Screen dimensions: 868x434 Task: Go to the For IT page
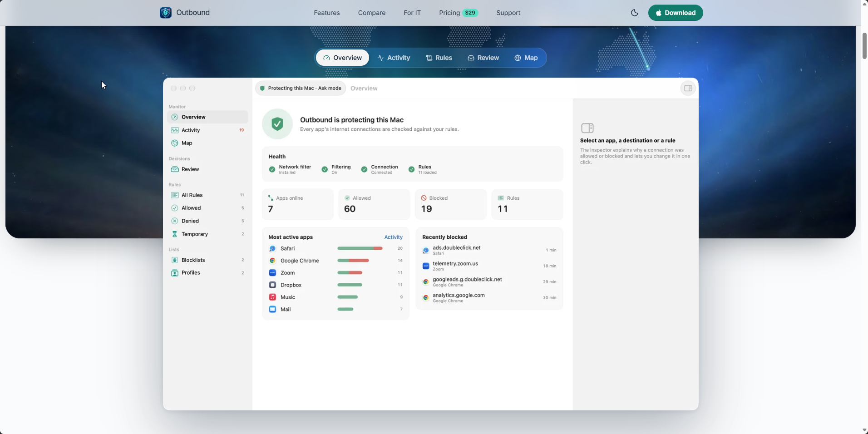(x=412, y=13)
